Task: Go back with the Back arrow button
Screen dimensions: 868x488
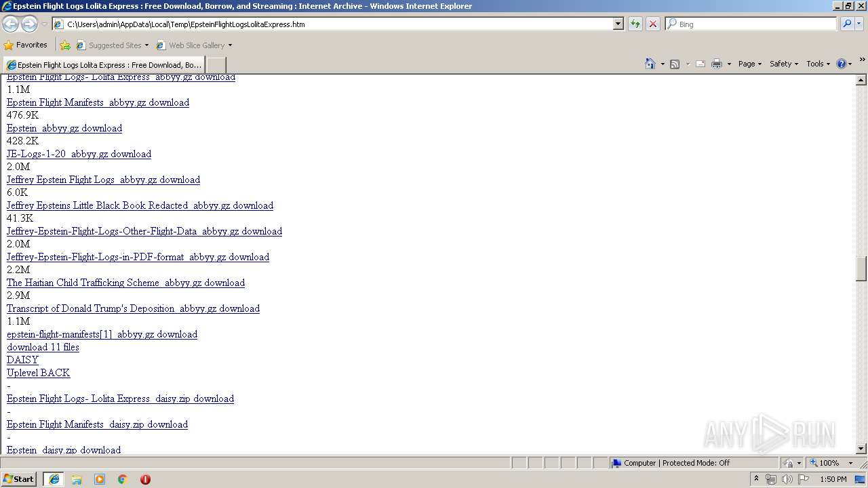Action: (x=11, y=24)
